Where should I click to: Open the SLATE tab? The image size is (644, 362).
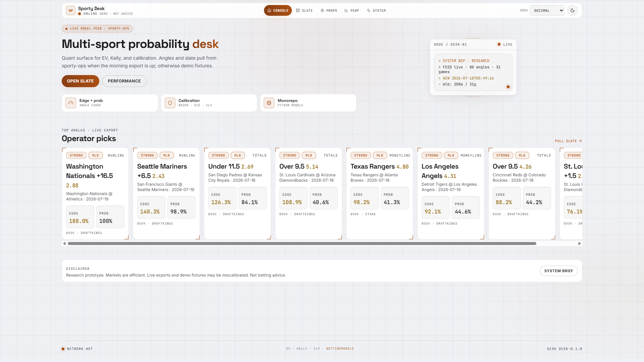click(x=304, y=10)
